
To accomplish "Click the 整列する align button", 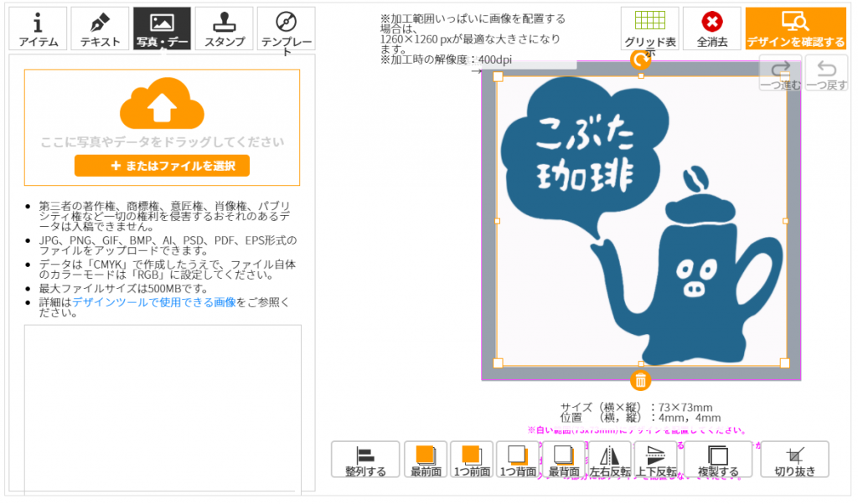I will pos(365,460).
